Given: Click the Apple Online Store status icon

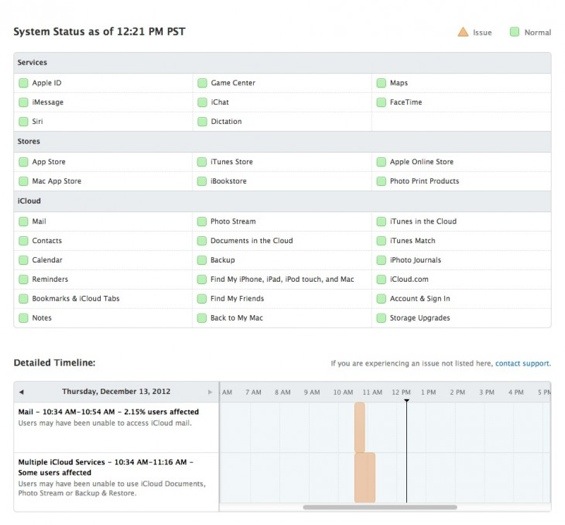Looking at the screenshot, I should (x=381, y=162).
